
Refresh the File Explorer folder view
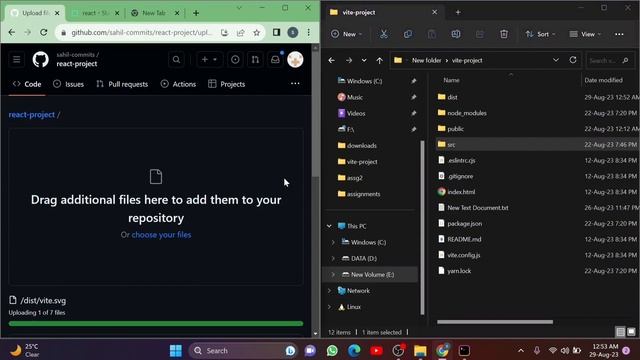pyautogui.click(x=573, y=60)
